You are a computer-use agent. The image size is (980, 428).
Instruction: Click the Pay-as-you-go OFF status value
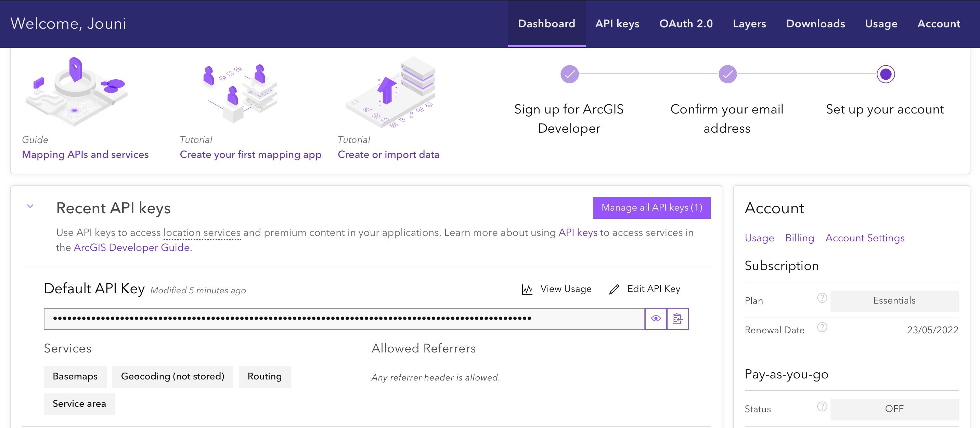pyautogui.click(x=894, y=410)
